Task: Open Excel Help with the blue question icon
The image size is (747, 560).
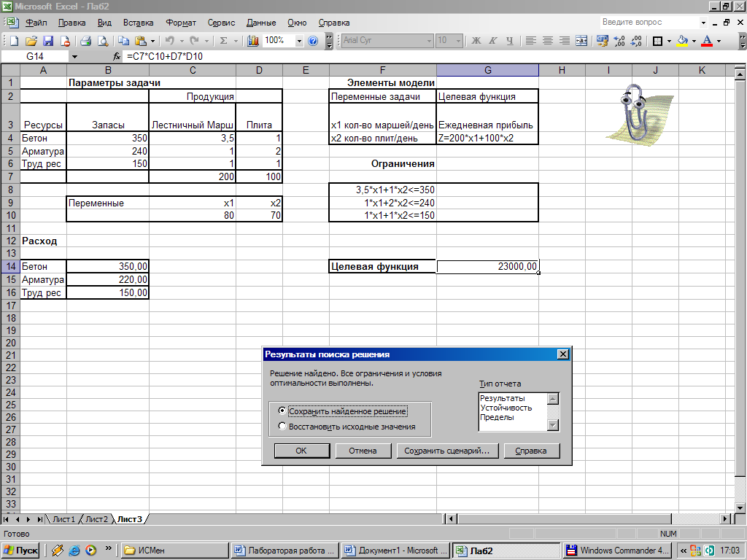Action: pyautogui.click(x=313, y=41)
